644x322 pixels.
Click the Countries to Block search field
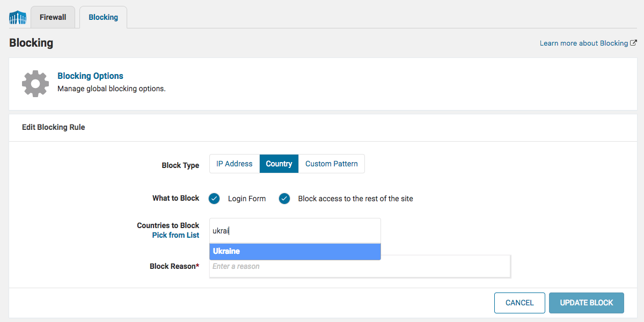coord(295,231)
